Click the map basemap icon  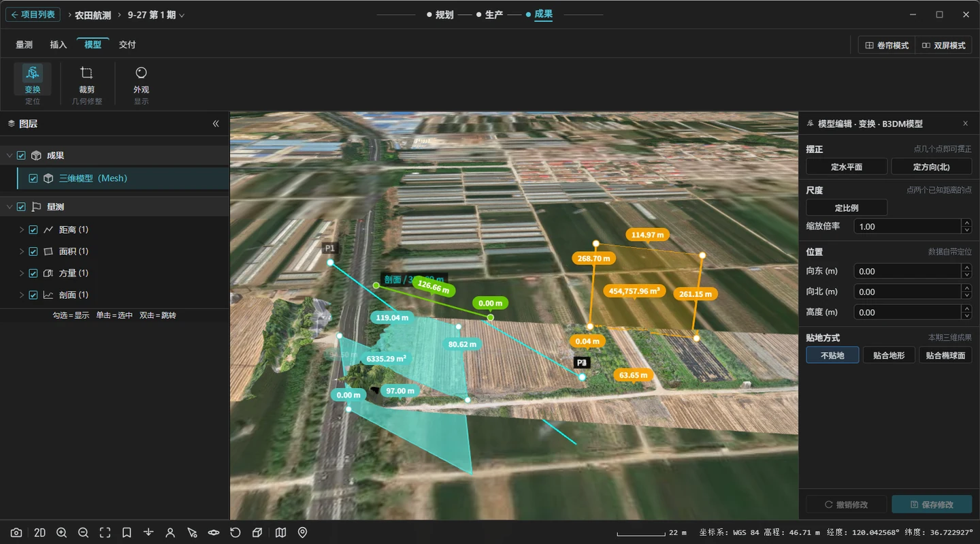[x=280, y=532]
